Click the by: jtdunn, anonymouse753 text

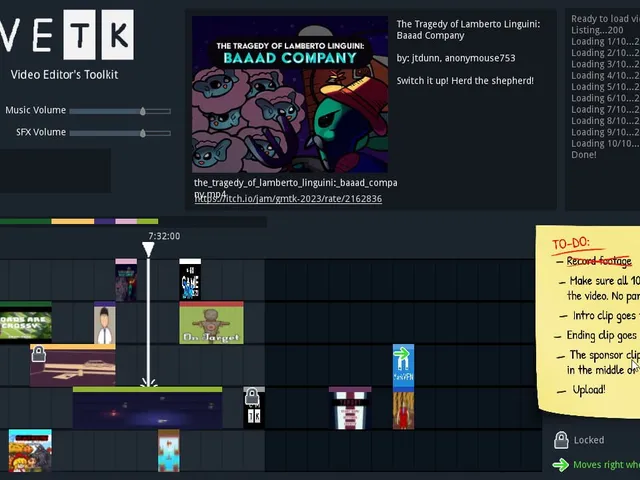tap(456, 58)
